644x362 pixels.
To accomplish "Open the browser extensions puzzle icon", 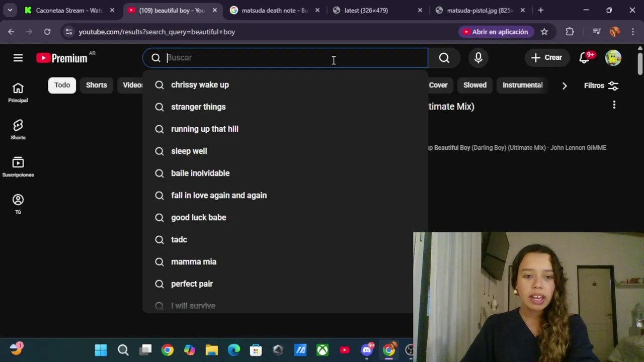I will click(570, 32).
